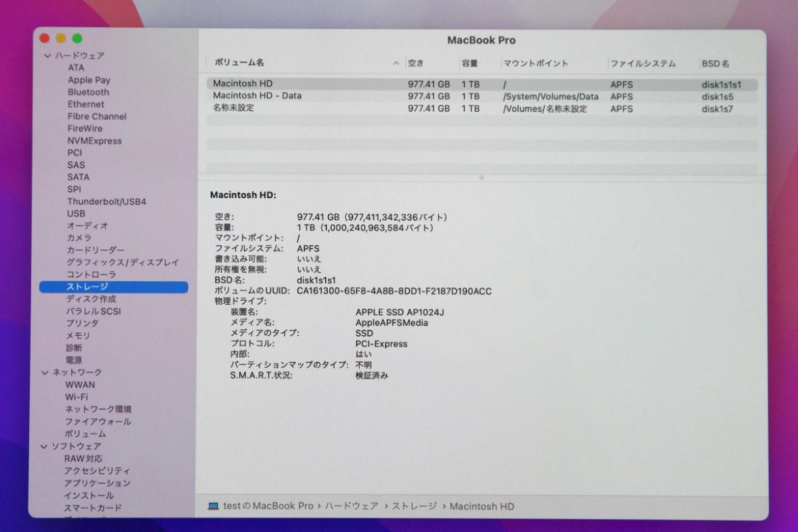Image resolution: width=798 pixels, height=532 pixels.
Task: Click APPLE SSD AP1024J device name
Action: [x=400, y=312]
